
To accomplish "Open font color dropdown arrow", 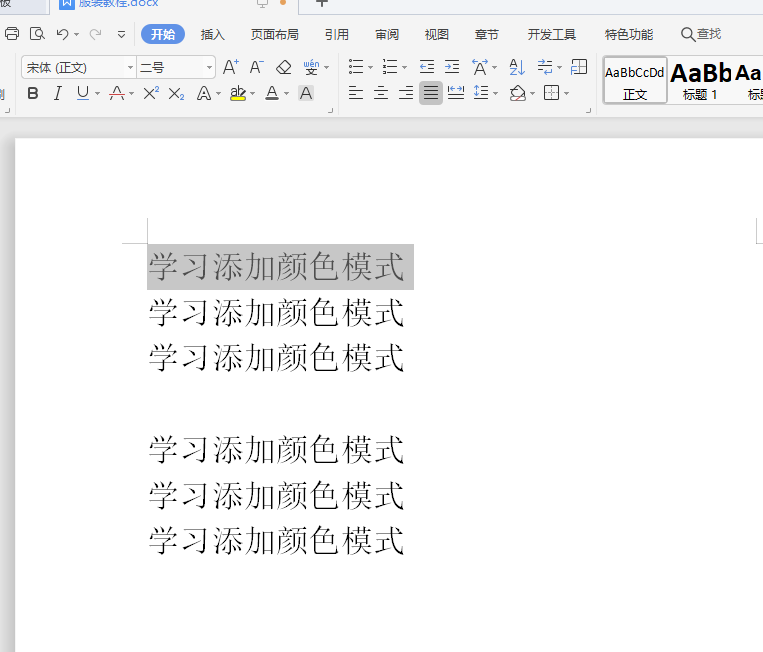I will 286,93.
